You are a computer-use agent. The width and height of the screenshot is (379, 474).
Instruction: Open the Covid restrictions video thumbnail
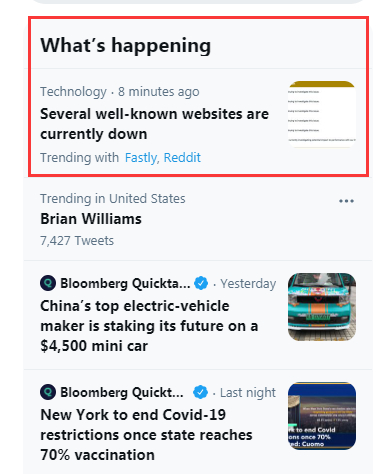click(322, 416)
